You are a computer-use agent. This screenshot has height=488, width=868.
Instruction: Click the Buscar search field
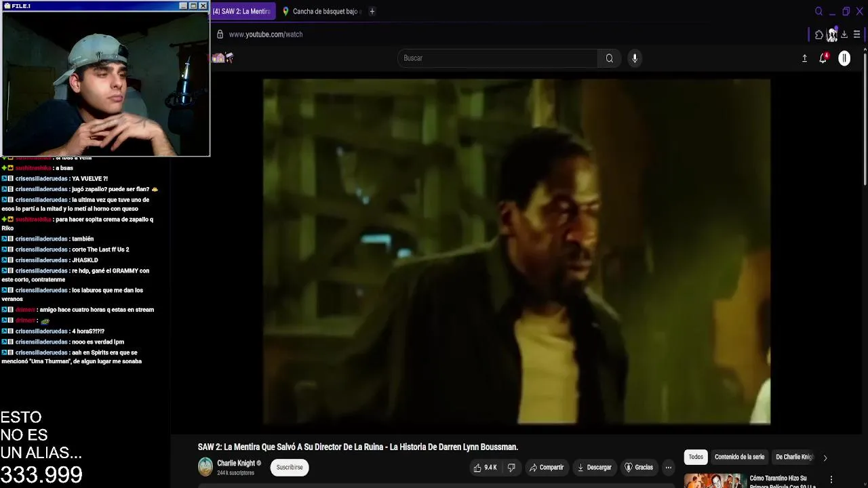[x=498, y=58]
